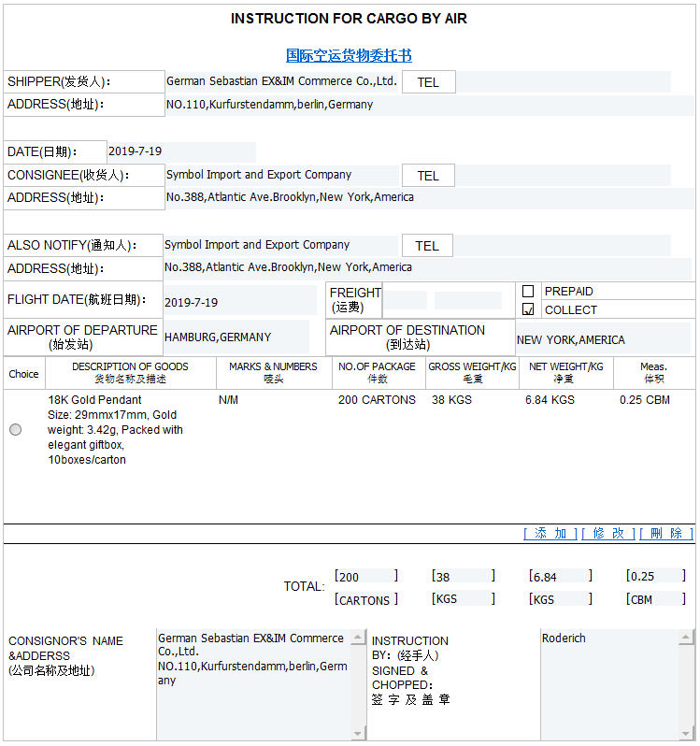Screen dimensions: 700x746
Task: Select the radio button for 18K Gold Pendant
Action: (16, 430)
